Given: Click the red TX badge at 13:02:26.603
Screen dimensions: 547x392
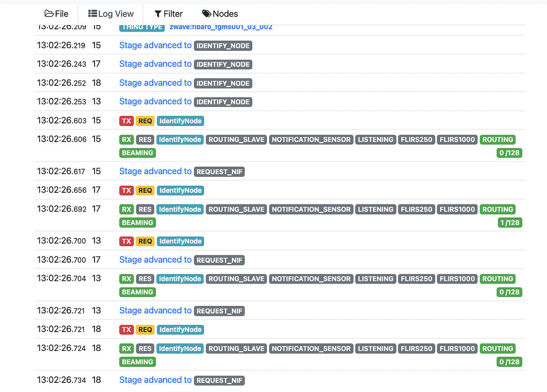Looking at the screenshot, I should pos(126,121).
